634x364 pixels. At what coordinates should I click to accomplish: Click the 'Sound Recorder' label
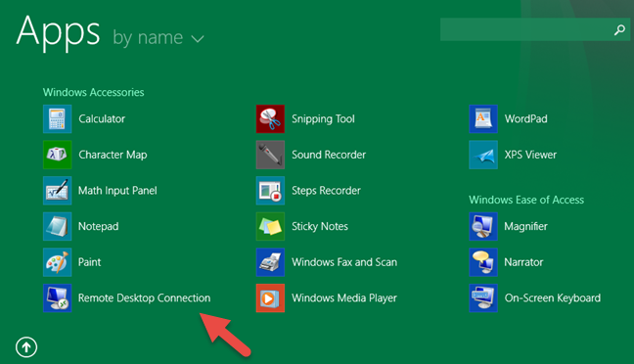(329, 155)
